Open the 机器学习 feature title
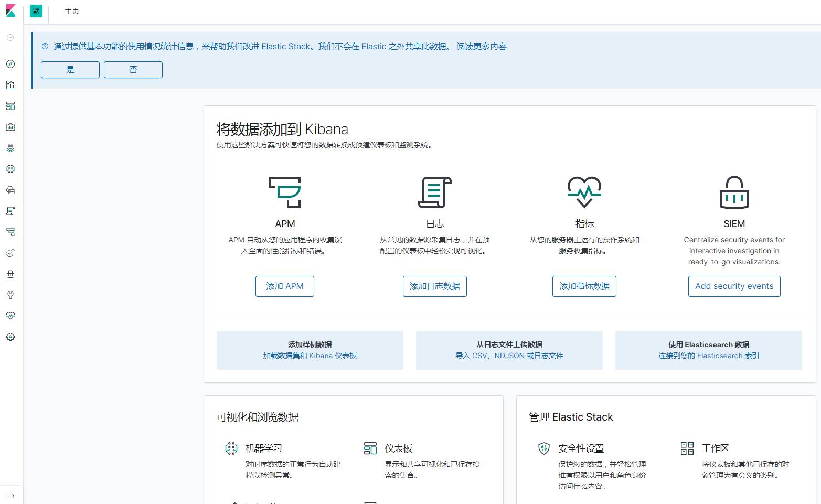The height and width of the screenshot is (504, 821). (x=264, y=448)
